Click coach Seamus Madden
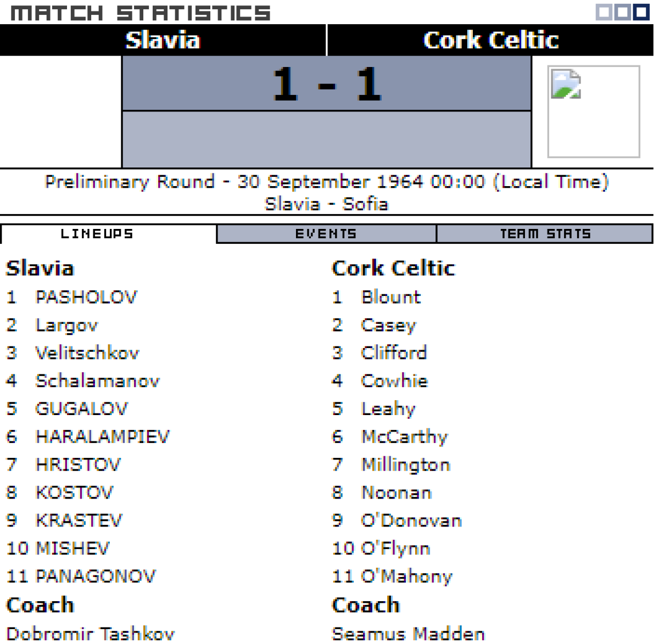 (409, 633)
